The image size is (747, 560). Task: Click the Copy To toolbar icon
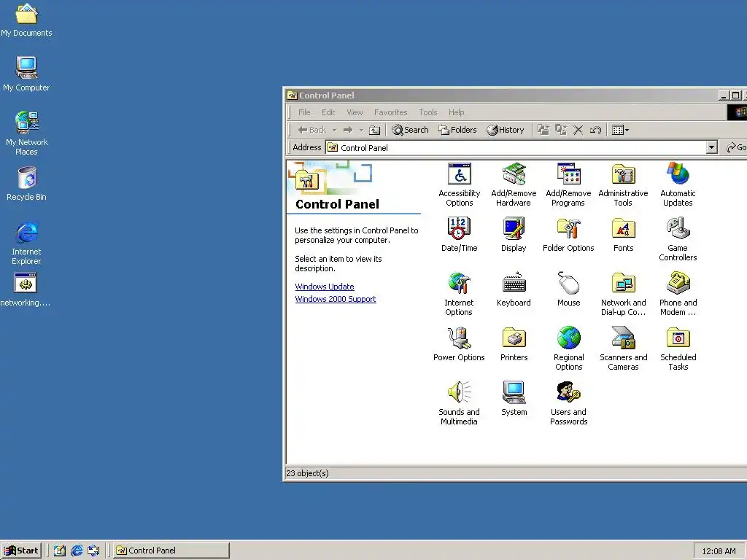[x=561, y=130]
